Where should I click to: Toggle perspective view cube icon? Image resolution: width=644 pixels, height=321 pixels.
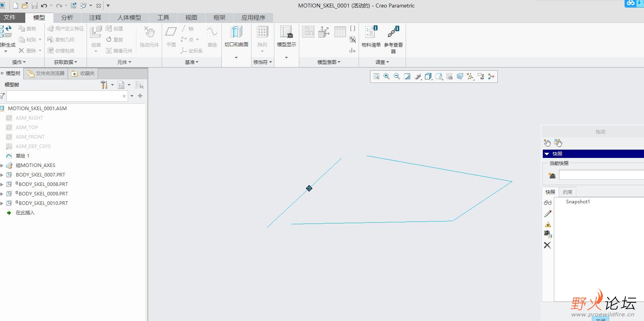point(460,77)
